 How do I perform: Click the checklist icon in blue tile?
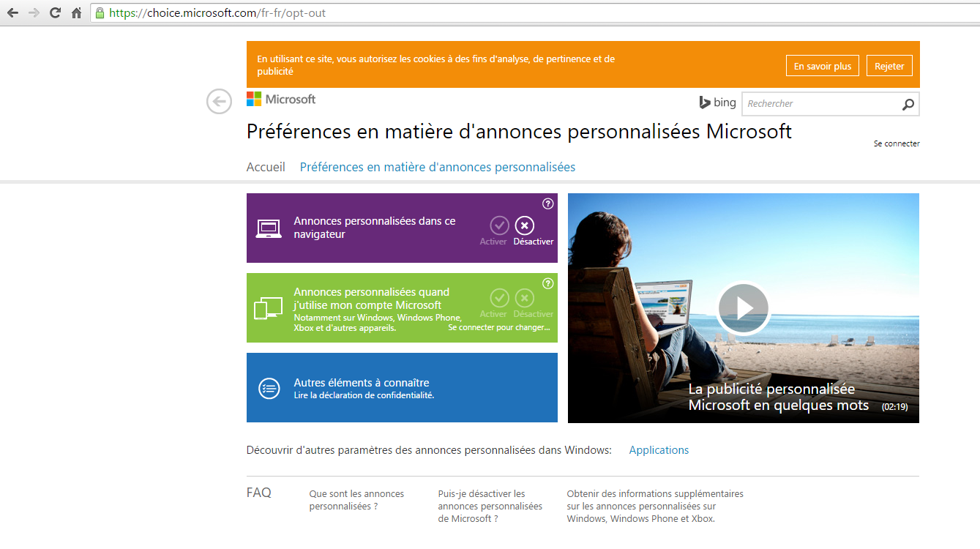click(269, 388)
